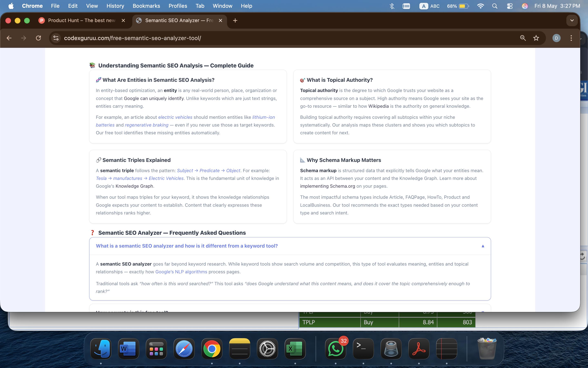This screenshot has height=368, width=588.
Task: Open the implementing Schema.org link
Action: point(327,186)
